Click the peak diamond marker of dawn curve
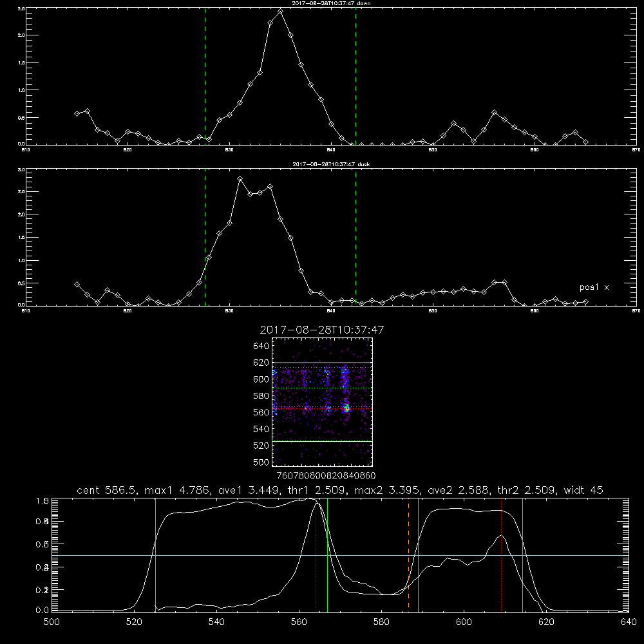This screenshot has width=644, height=644. (x=281, y=12)
